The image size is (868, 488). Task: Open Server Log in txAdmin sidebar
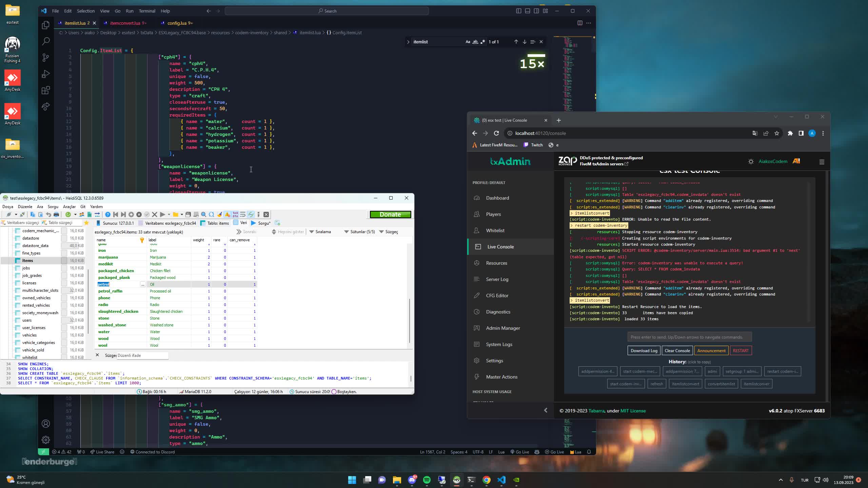497,279
